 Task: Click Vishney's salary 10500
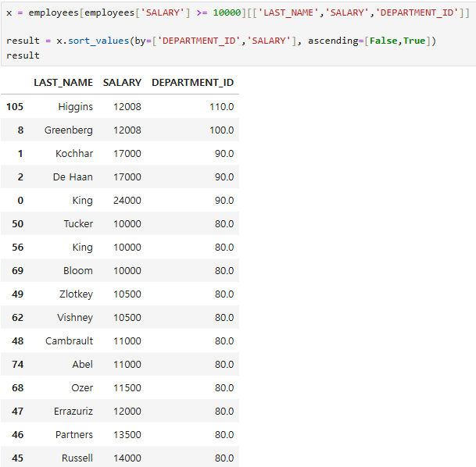click(x=127, y=318)
